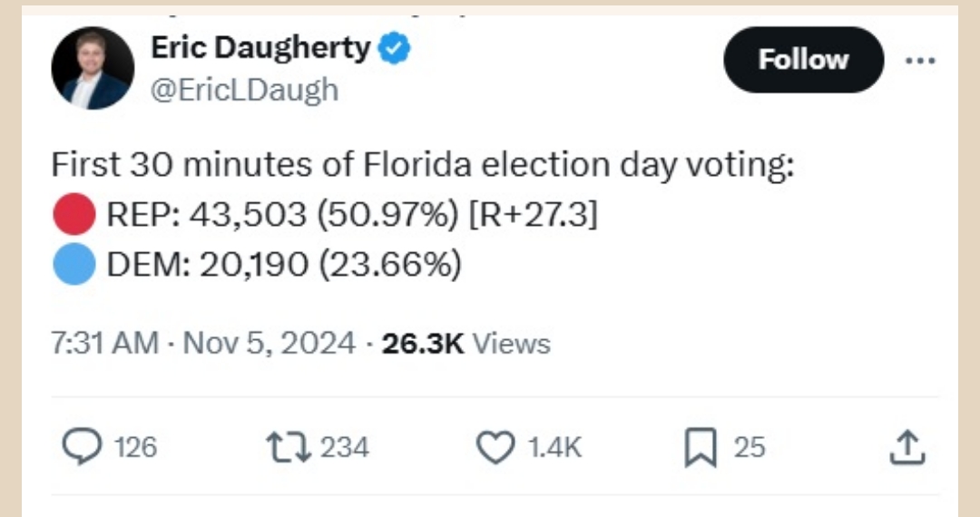
Task: Bookmark this tweet using the bookmark icon
Action: 700,446
